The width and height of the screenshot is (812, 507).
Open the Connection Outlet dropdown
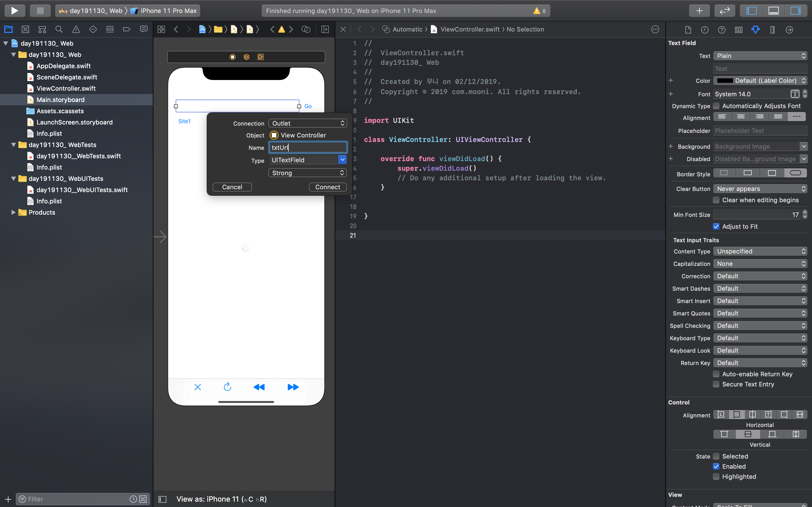307,123
